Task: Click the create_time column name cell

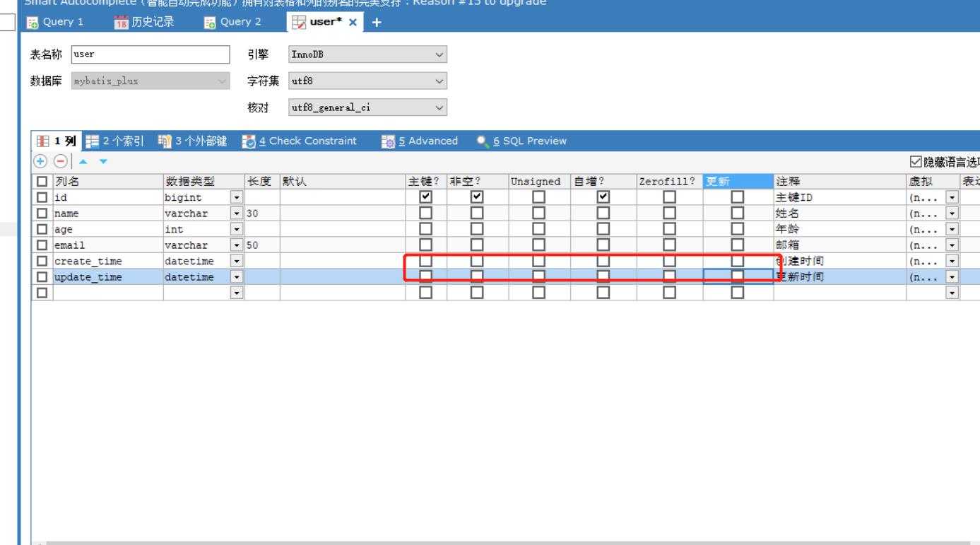Action: [108, 261]
